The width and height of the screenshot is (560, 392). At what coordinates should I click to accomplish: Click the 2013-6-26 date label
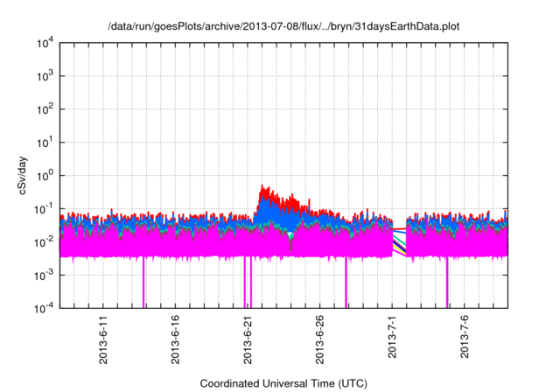320,339
